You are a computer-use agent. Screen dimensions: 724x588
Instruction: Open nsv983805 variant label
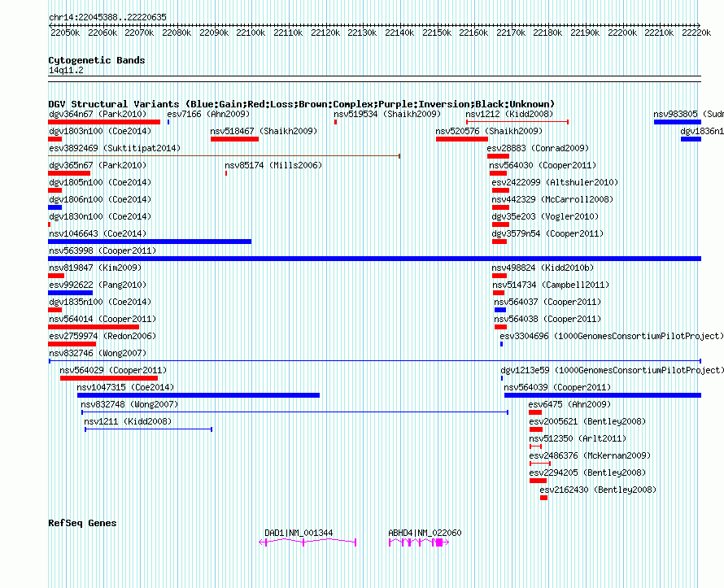coord(688,114)
